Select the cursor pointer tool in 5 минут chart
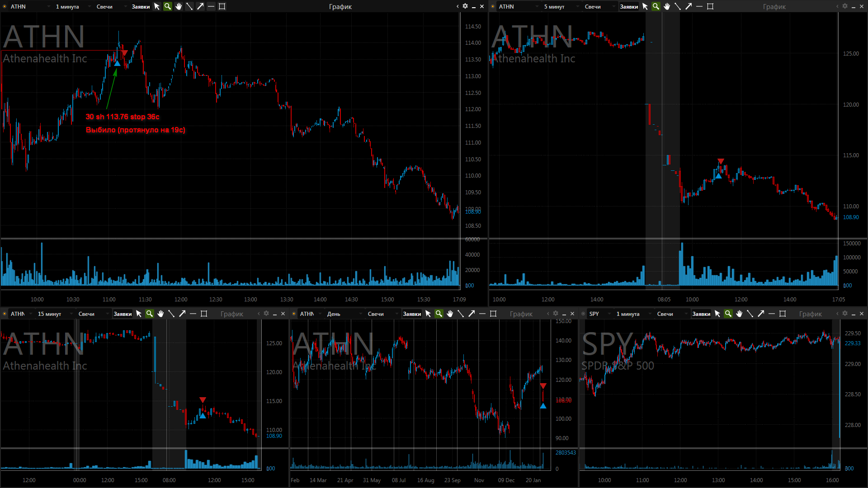 [x=645, y=6]
